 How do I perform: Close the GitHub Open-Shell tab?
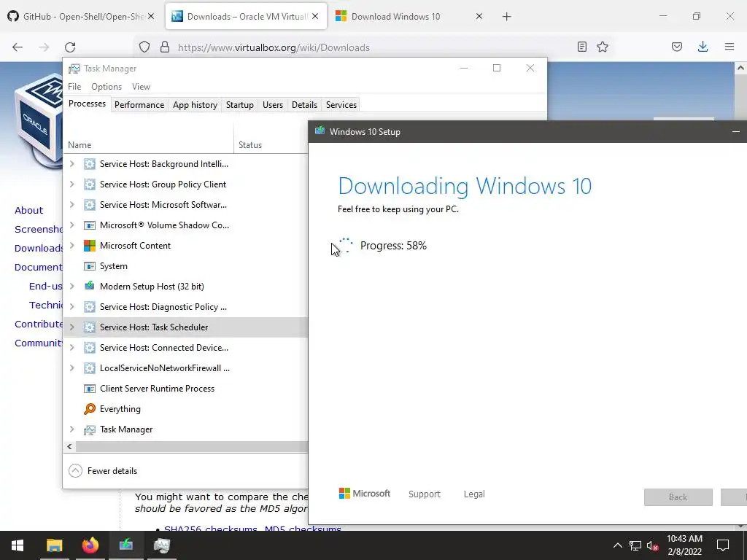pyautogui.click(x=151, y=16)
